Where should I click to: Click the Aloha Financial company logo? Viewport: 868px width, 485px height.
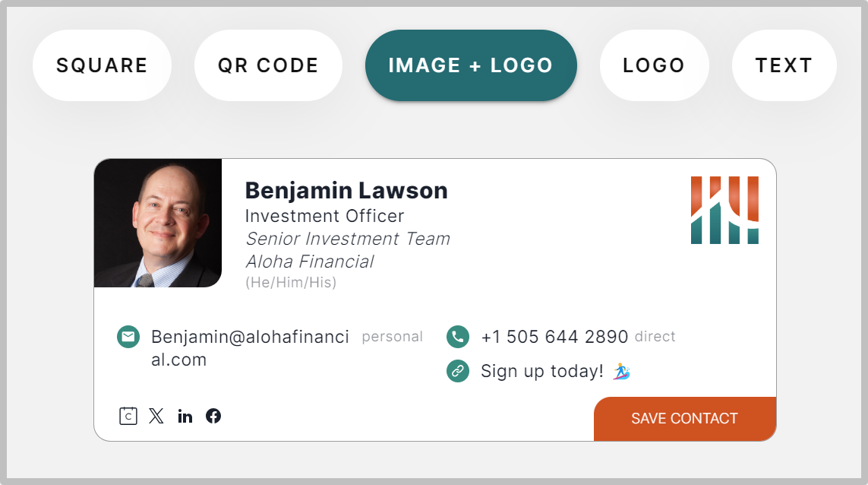tap(724, 210)
